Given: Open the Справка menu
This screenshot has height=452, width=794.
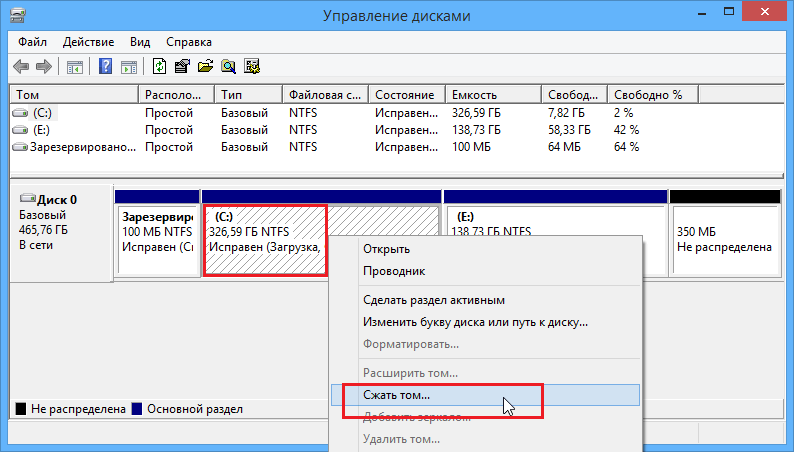Looking at the screenshot, I should click(188, 42).
